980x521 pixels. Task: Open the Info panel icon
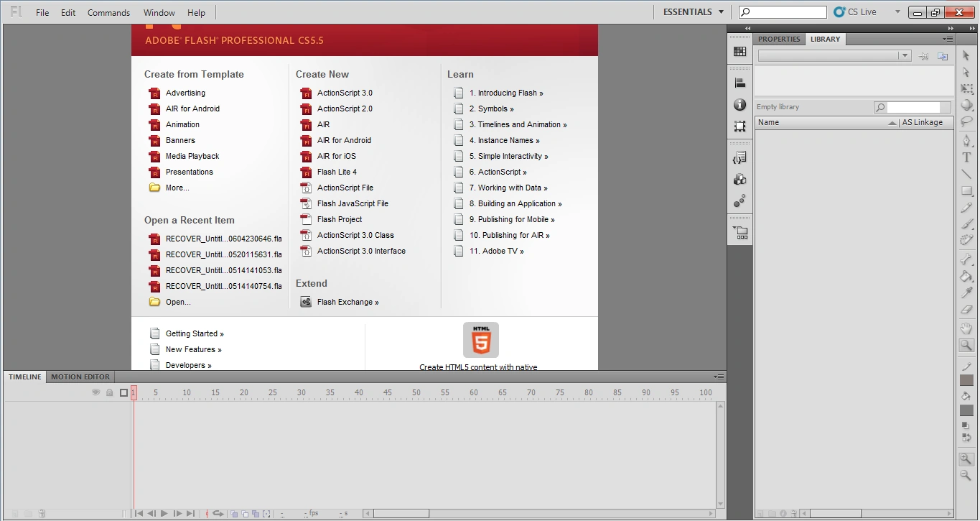[x=739, y=105]
